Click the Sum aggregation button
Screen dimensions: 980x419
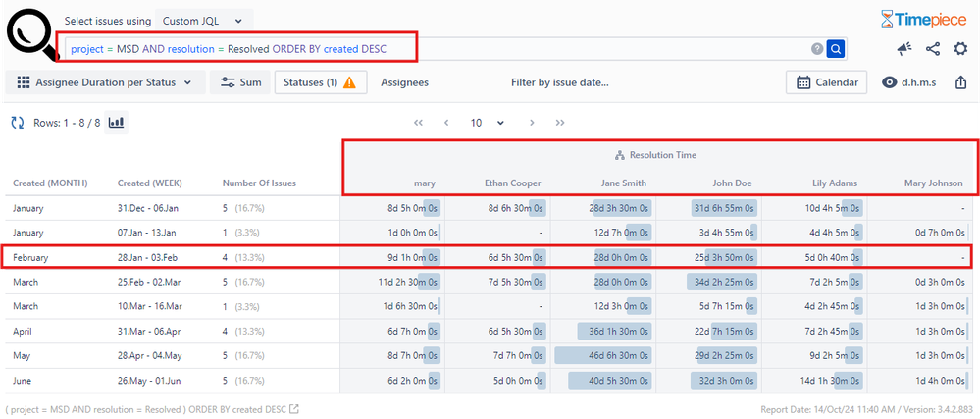[240, 82]
